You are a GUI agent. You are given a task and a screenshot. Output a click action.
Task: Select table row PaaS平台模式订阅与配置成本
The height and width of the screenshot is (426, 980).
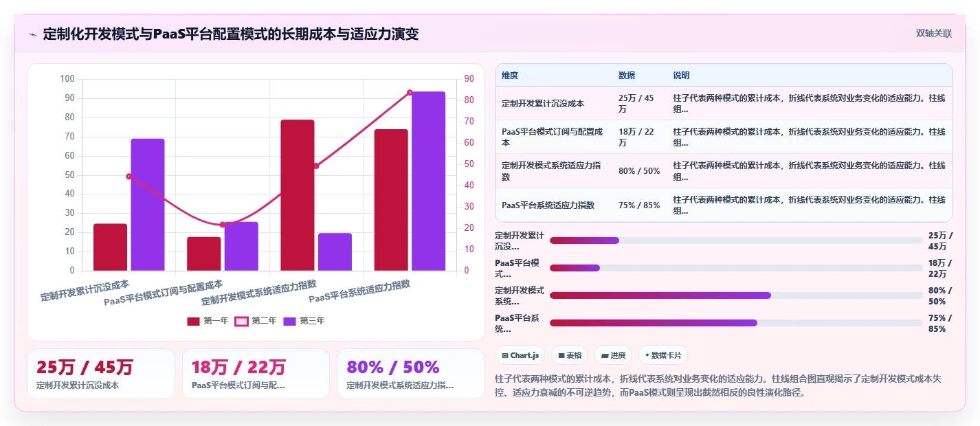click(724, 137)
